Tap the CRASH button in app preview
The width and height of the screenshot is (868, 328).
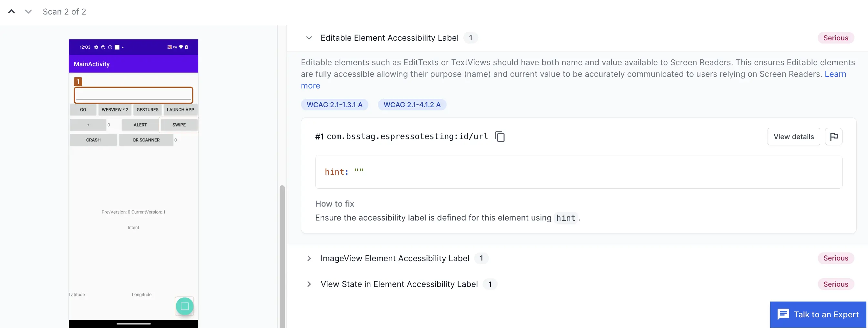93,140
